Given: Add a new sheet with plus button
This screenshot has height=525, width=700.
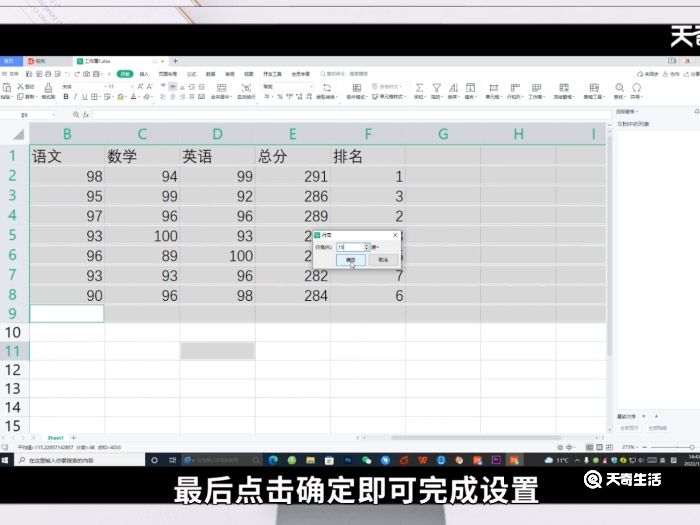Looking at the screenshot, I should (x=74, y=438).
